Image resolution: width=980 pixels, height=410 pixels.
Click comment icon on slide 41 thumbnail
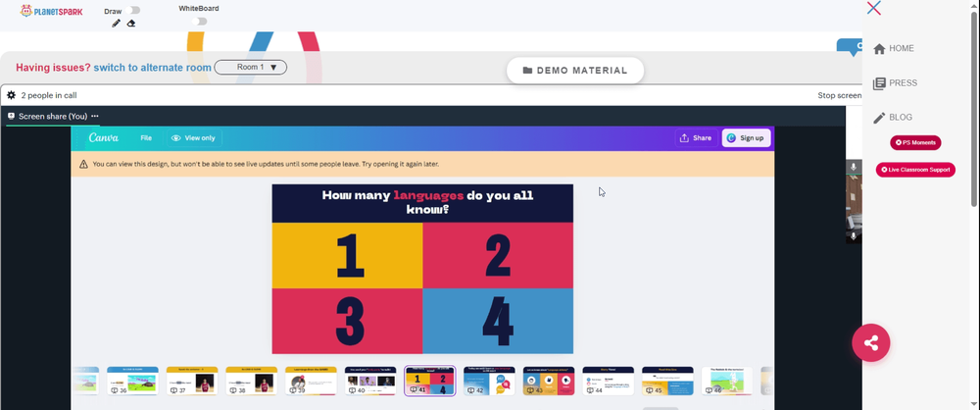tap(414, 390)
